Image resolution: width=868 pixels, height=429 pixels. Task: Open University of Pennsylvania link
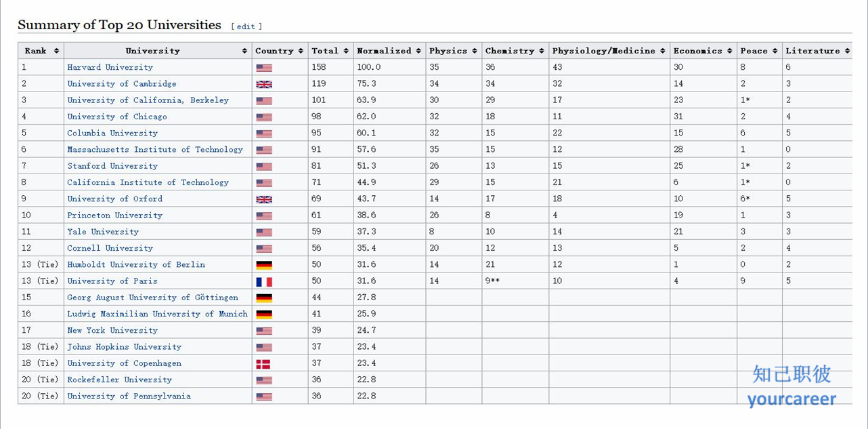tap(129, 396)
